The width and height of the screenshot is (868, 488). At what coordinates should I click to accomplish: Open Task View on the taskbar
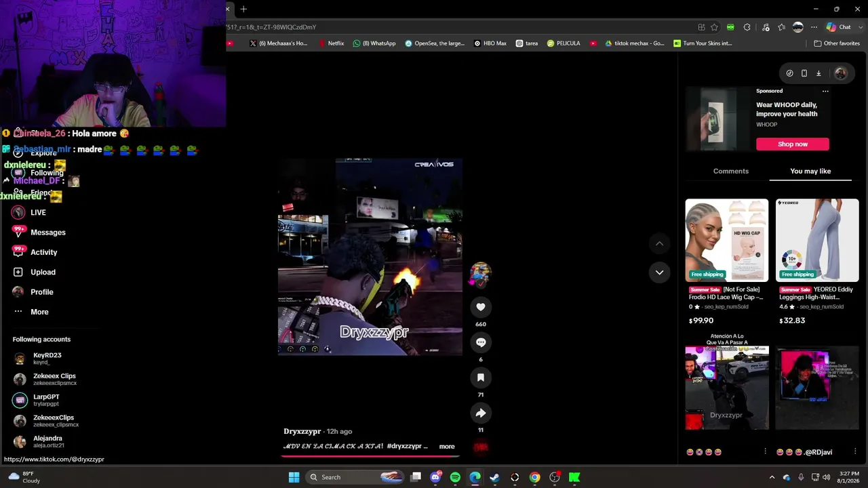click(x=416, y=477)
